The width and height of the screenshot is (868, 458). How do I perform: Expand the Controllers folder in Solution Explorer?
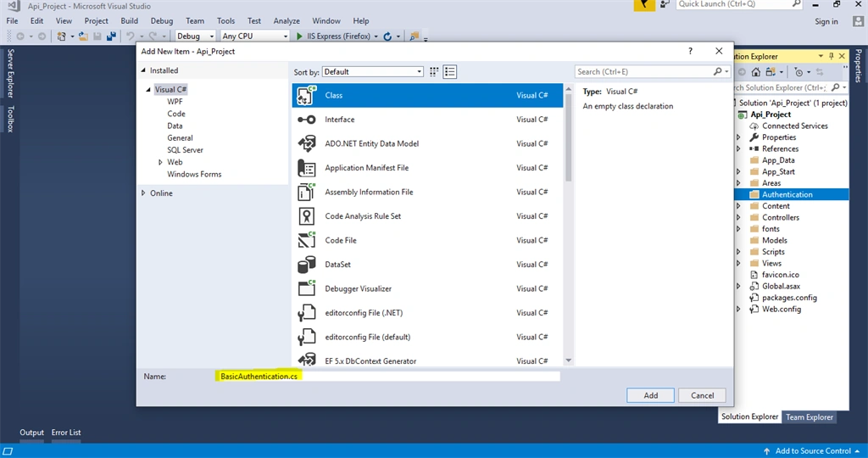tap(738, 218)
